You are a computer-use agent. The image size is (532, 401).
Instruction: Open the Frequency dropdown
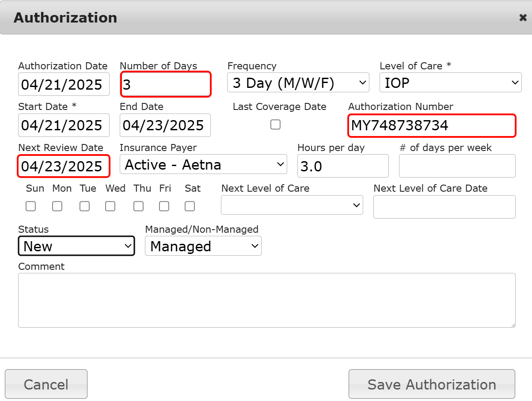pyautogui.click(x=298, y=83)
